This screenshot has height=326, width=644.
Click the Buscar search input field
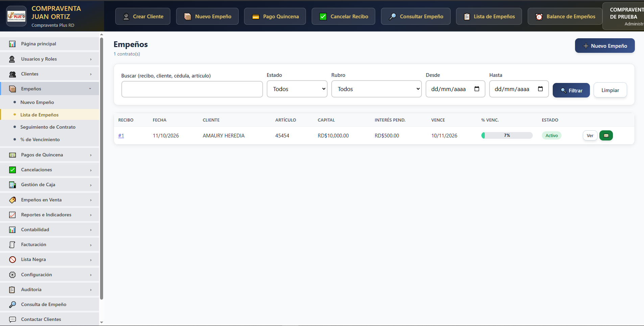pos(192,89)
